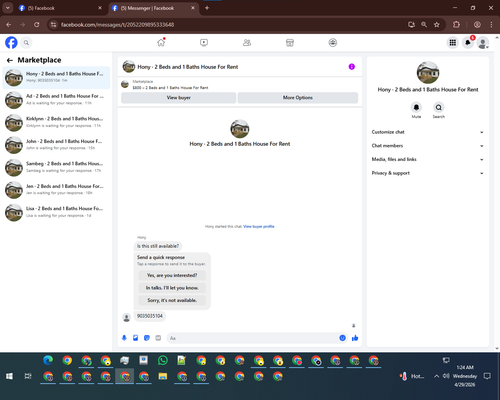Send quick reply 'Sorry, it's not available.'
Image resolution: width=500 pixels, height=400 pixels.
coord(172,300)
